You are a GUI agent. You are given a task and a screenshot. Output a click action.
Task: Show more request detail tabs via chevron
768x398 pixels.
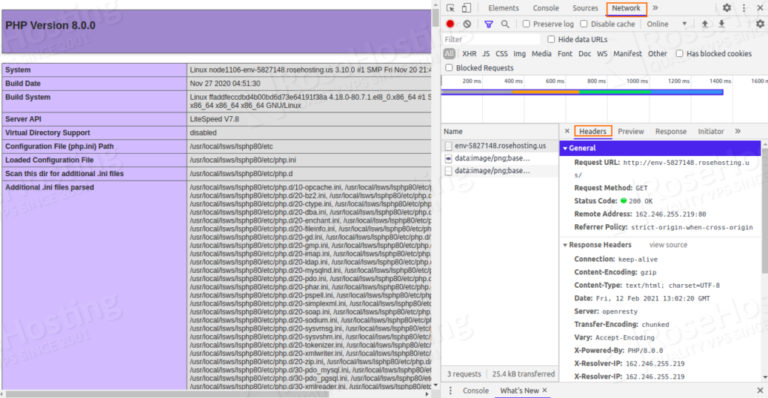[x=738, y=131]
